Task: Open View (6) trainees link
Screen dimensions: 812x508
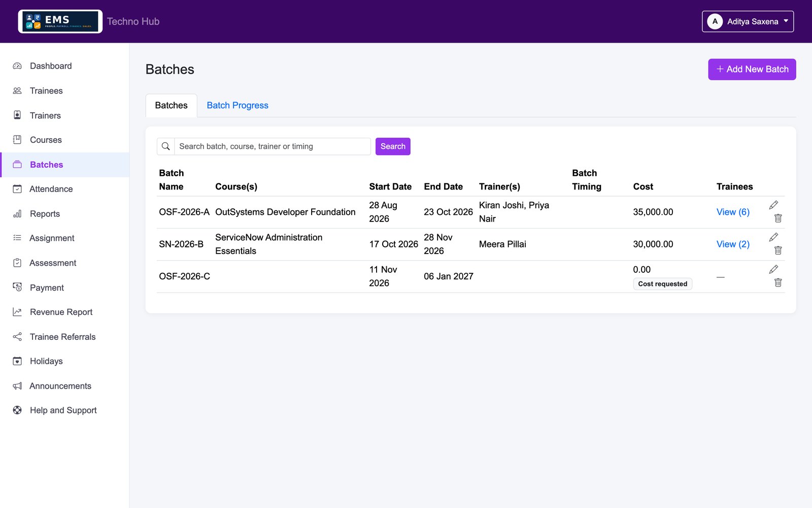Action: pyautogui.click(x=733, y=212)
